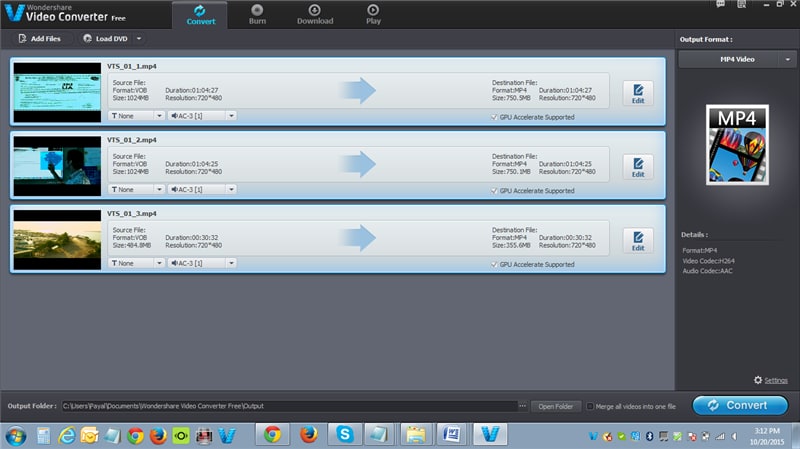Open output Settings link
The image size is (800, 449).
(776, 381)
